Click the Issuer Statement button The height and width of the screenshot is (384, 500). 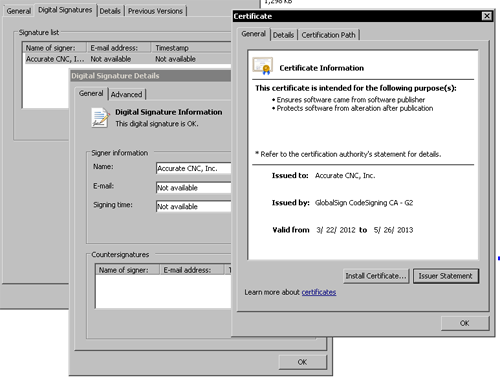coord(446,276)
